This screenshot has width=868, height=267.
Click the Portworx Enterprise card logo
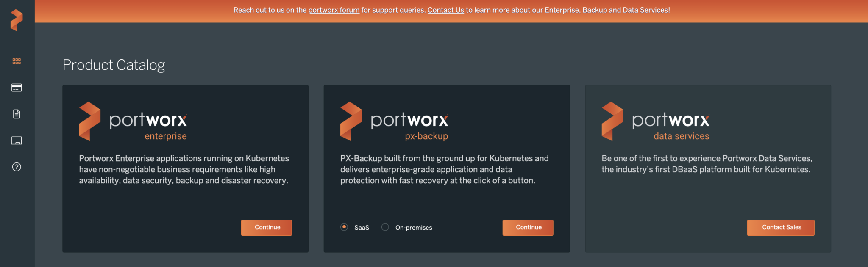click(x=133, y=121)
